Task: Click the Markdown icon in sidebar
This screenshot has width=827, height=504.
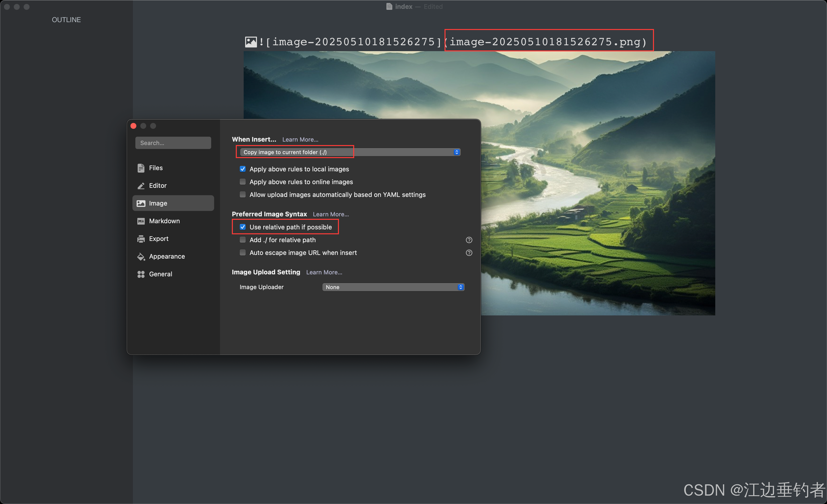Action: tap(141, 221)
